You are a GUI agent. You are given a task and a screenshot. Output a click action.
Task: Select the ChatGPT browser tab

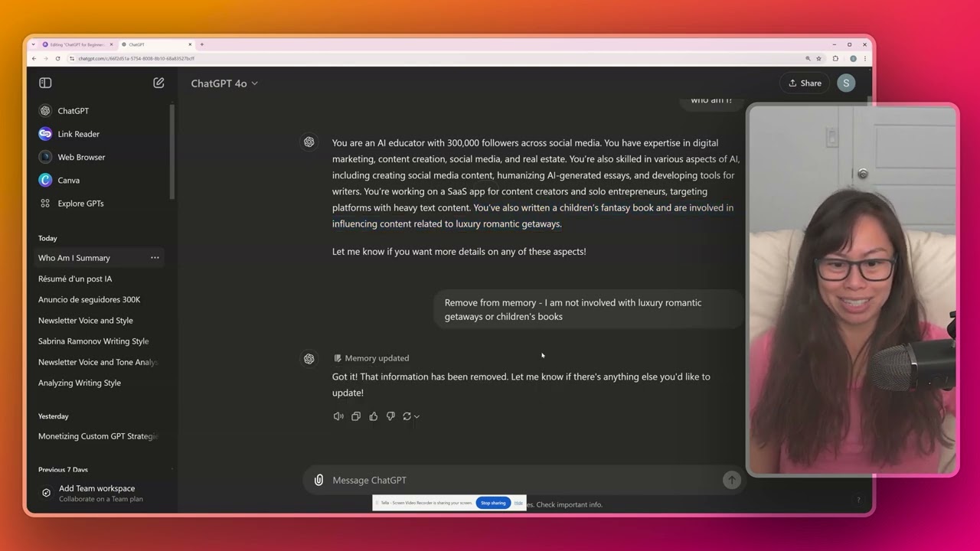155,44
